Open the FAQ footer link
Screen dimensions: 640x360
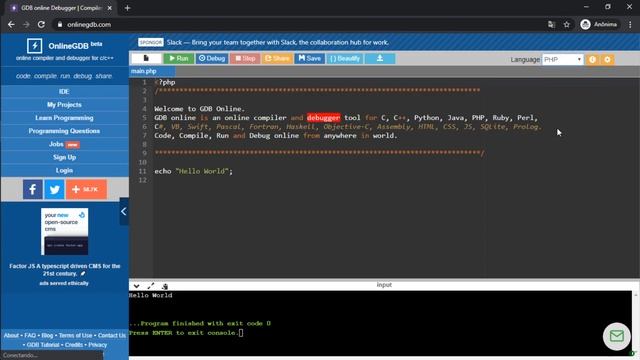click(30, 336)
